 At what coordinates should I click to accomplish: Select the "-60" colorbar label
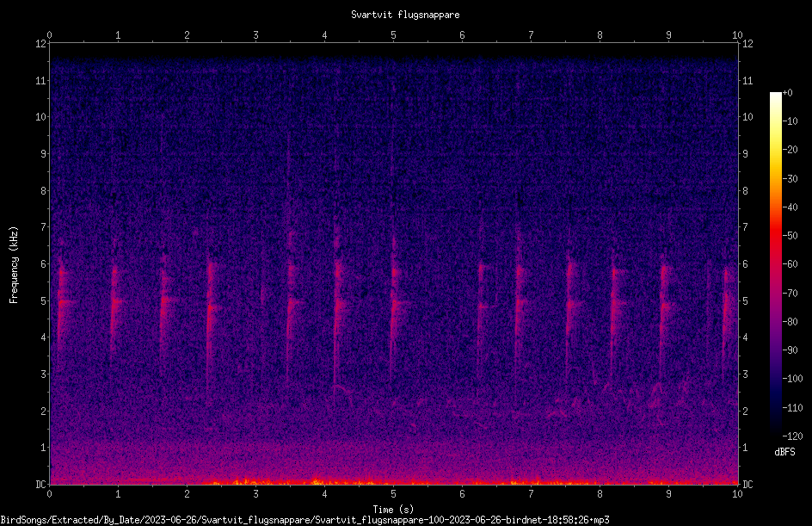click(x=790, y=264)
